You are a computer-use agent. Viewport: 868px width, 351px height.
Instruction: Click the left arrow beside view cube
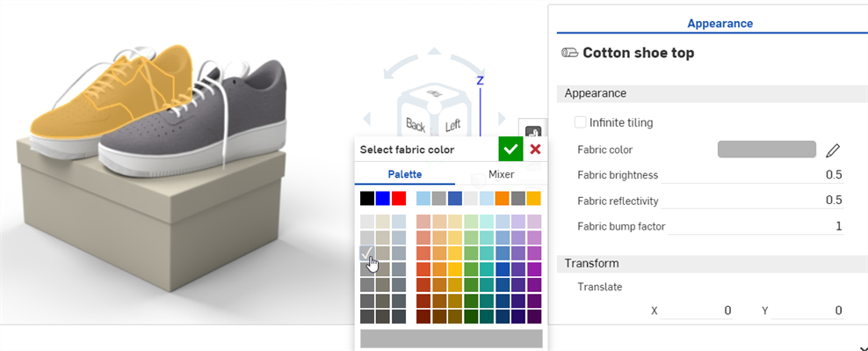click(x=366, y=118)
